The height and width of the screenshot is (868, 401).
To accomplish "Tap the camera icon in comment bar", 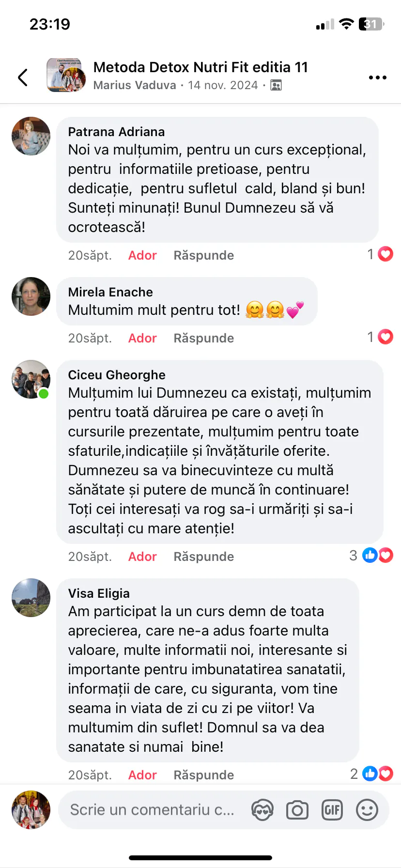I will (x=297, y=810).
